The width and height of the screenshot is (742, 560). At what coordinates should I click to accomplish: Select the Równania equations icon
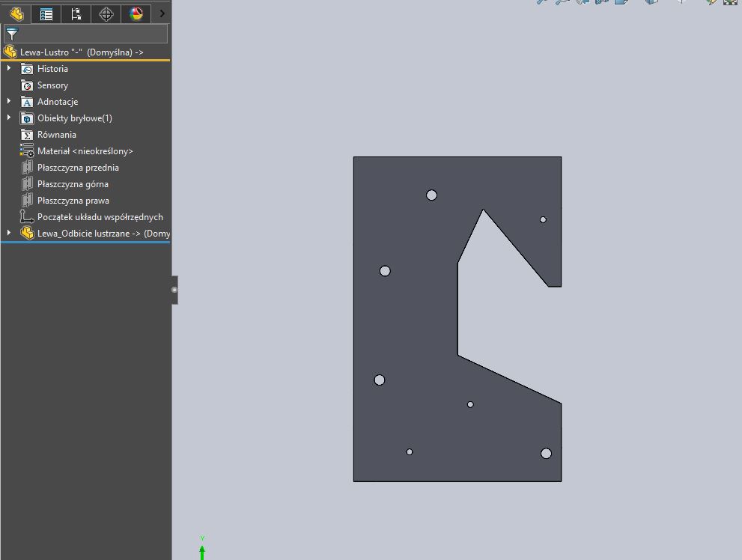28,135
